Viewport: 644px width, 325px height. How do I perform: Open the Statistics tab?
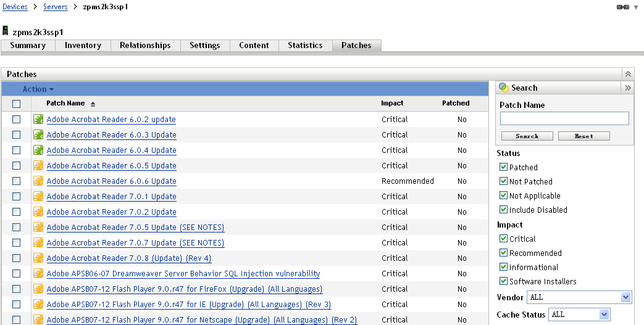(305, 46)
